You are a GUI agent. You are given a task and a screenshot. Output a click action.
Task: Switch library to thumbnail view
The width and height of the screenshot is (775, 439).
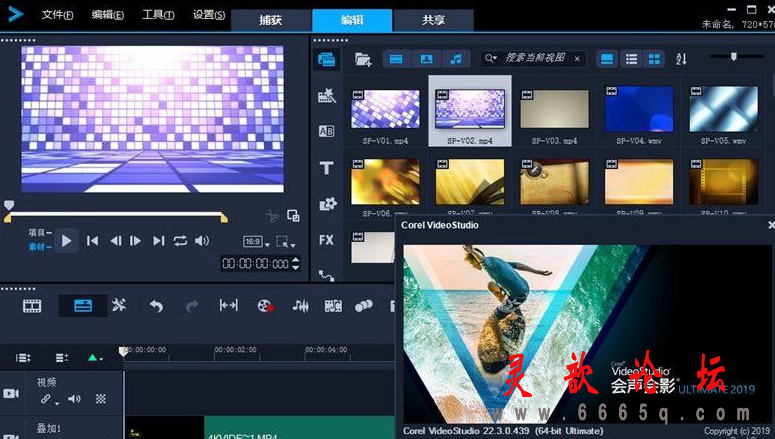click(654, 59)
